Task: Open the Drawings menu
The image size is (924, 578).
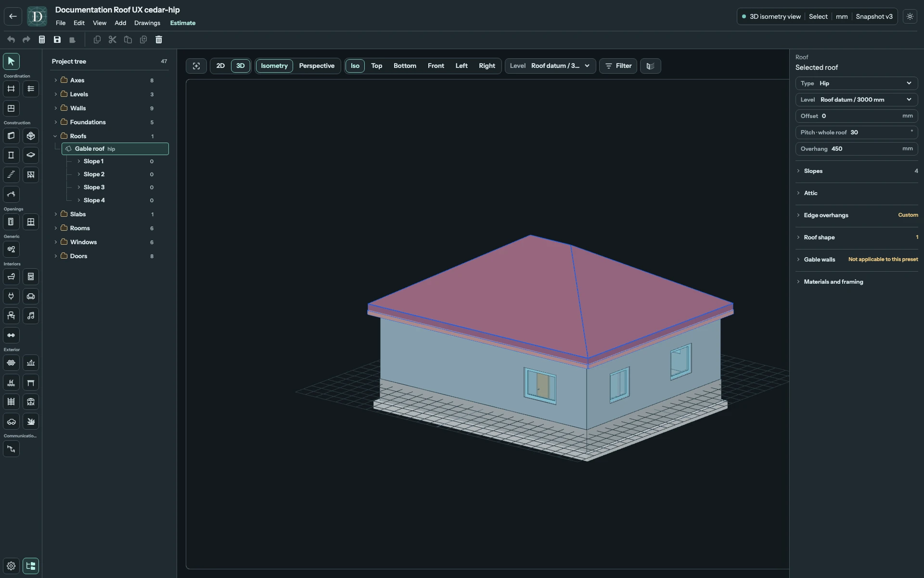Action: tap(147, 23)
